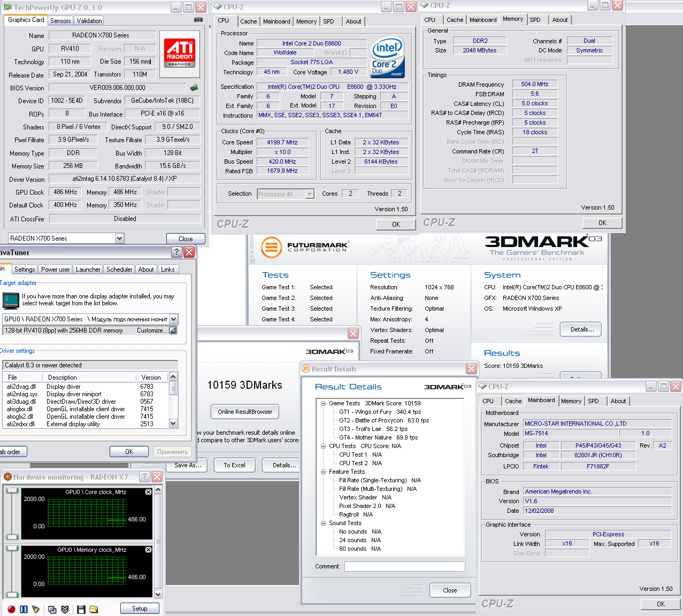Expand the Customize arrow button in RivaTuner
683x616 pixels.
pos(173,330)
